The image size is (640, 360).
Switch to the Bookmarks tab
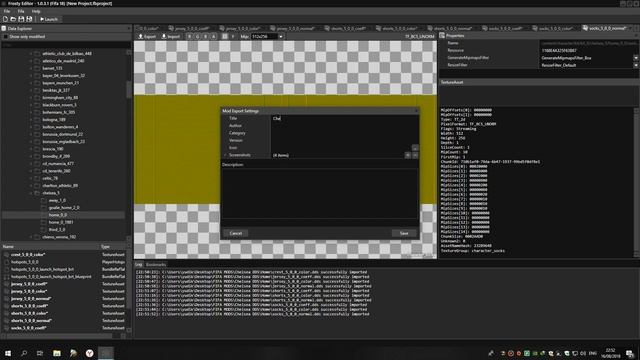tap(156, 264)
